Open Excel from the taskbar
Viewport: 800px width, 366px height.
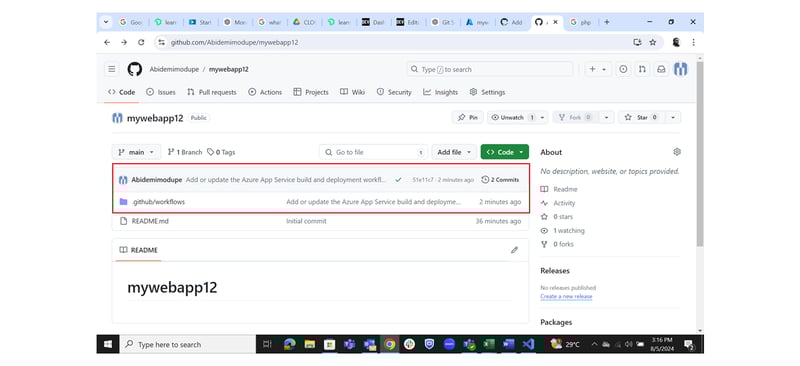[489, 345]
